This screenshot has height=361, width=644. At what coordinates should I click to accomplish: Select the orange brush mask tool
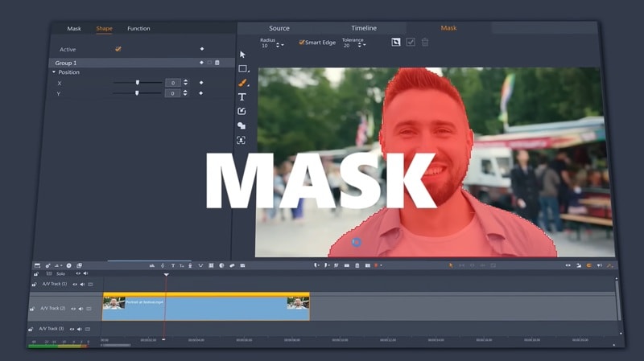point(242,83)
